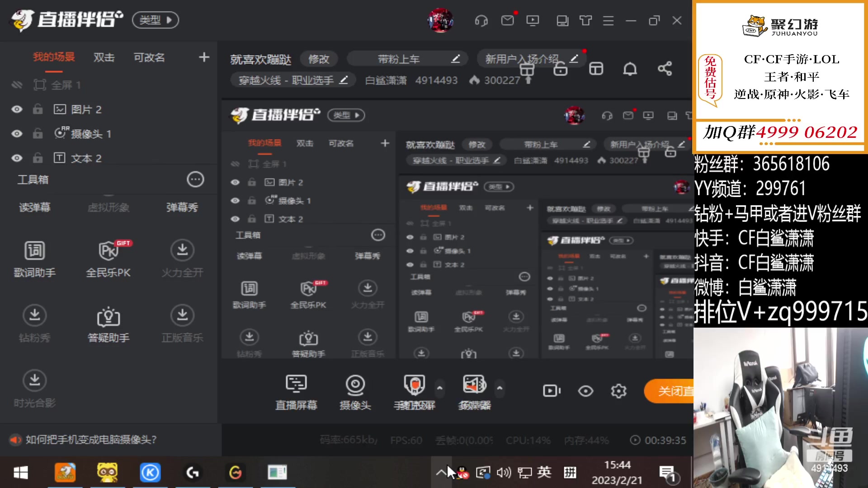Click the mobile game casting icon
This screenshot has width=868, height=488.
click(x=414, y=392)
